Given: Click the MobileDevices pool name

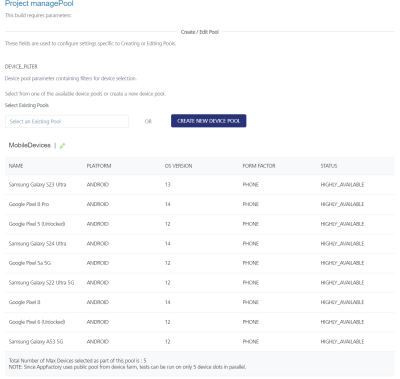Looking at the screenshot, I should point(30,145).
